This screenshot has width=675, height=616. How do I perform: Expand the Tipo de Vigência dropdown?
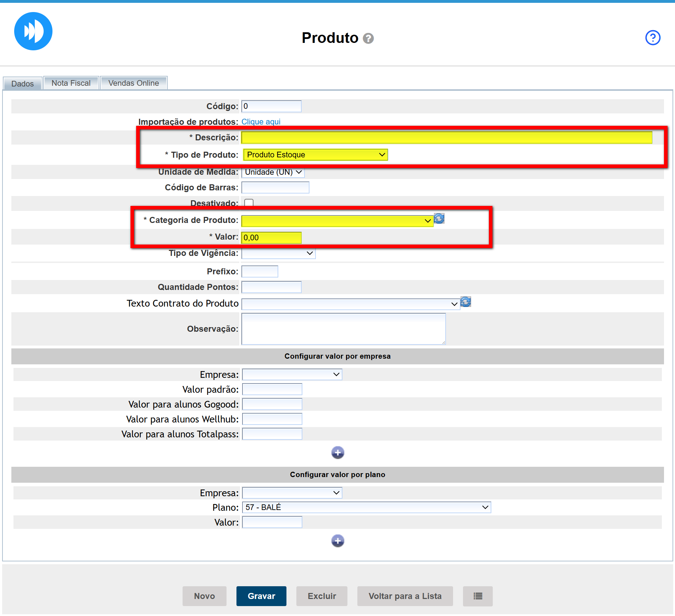[278, 253]
